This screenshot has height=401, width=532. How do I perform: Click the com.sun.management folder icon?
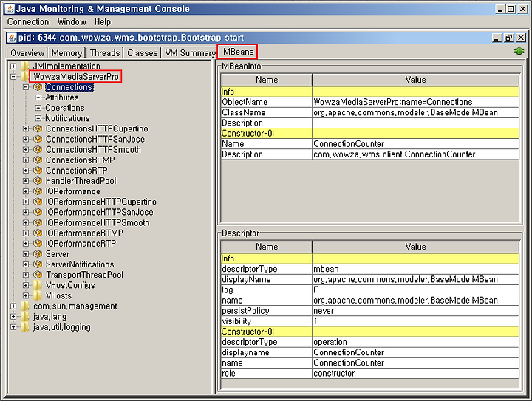coord(25,306)
